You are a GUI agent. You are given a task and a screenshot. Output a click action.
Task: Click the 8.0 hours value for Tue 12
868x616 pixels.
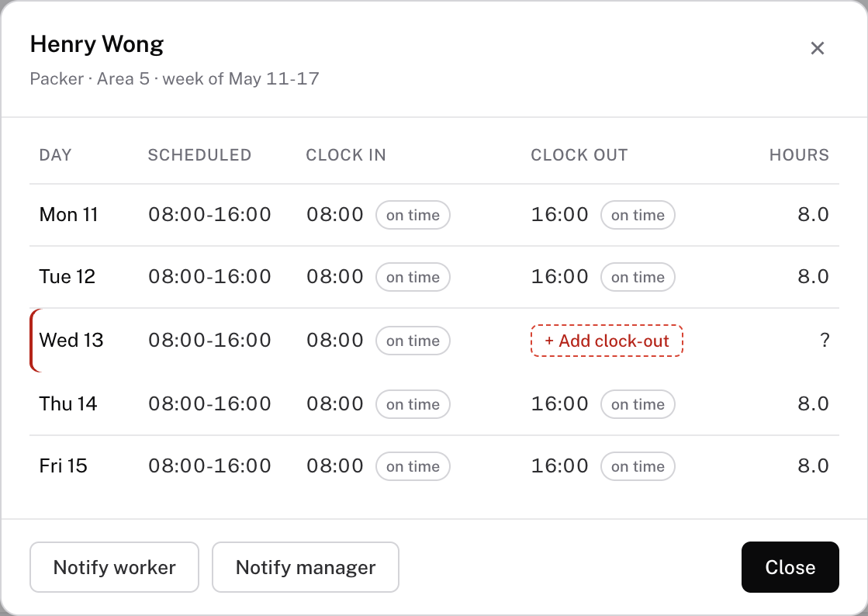[x=813, y=277]
